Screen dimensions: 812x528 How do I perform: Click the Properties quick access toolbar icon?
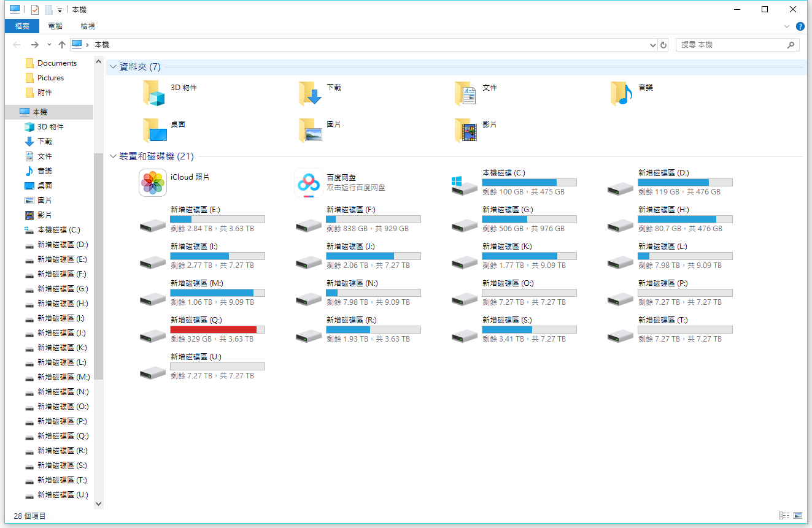(35, 9)
